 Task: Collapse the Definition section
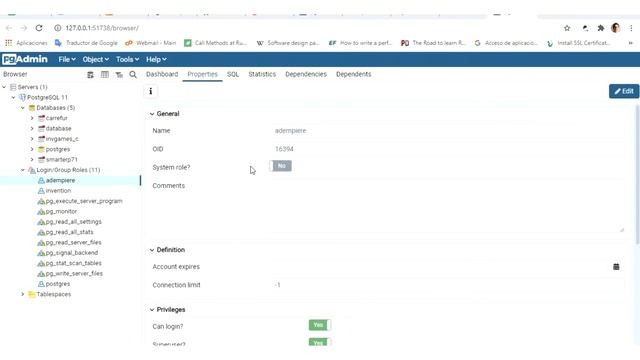(152, 250)
